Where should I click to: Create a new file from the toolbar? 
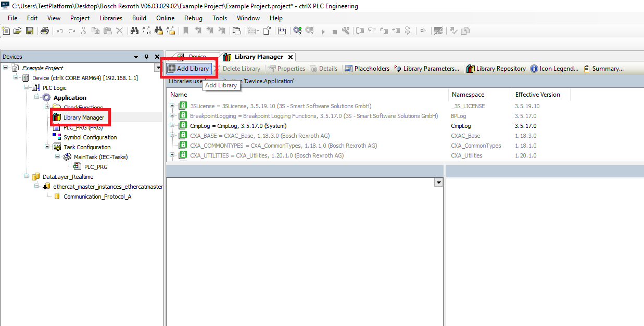(6, 31)
